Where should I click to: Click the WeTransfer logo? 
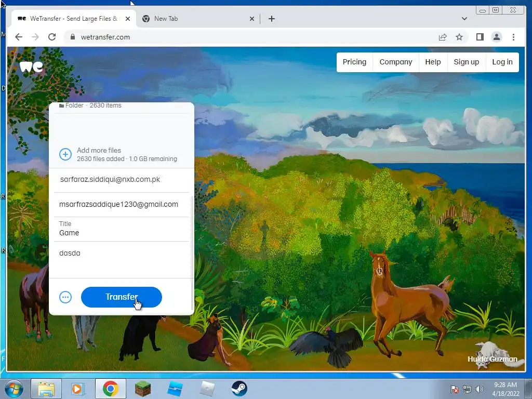tap(31, 66)
